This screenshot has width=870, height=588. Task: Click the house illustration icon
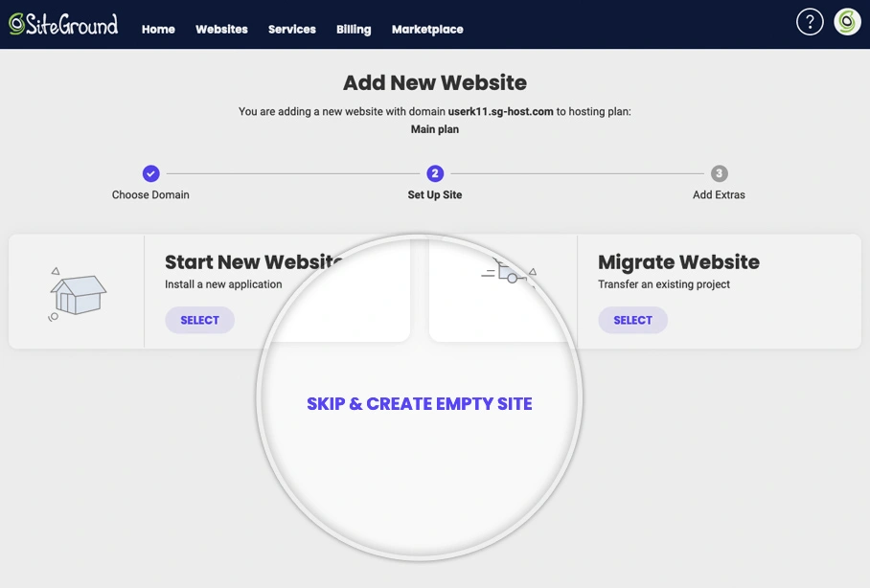[x=77, y=292]
